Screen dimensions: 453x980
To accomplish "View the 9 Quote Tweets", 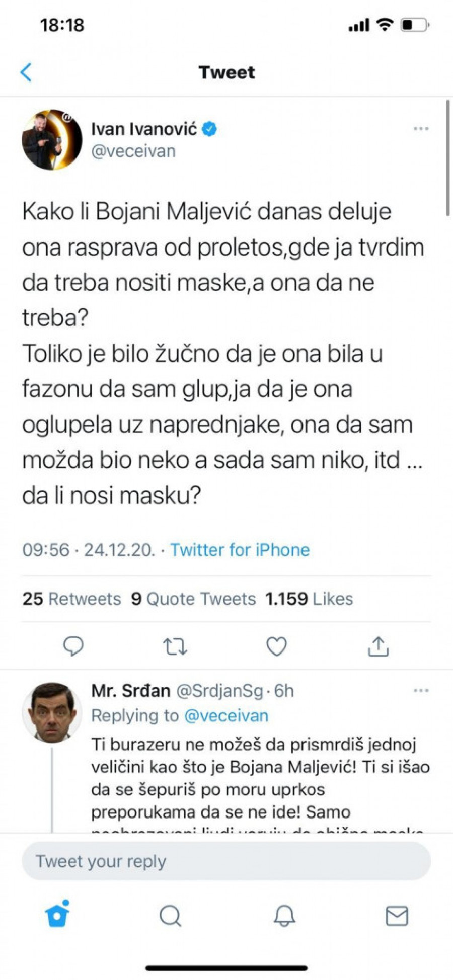I will 193,599.
